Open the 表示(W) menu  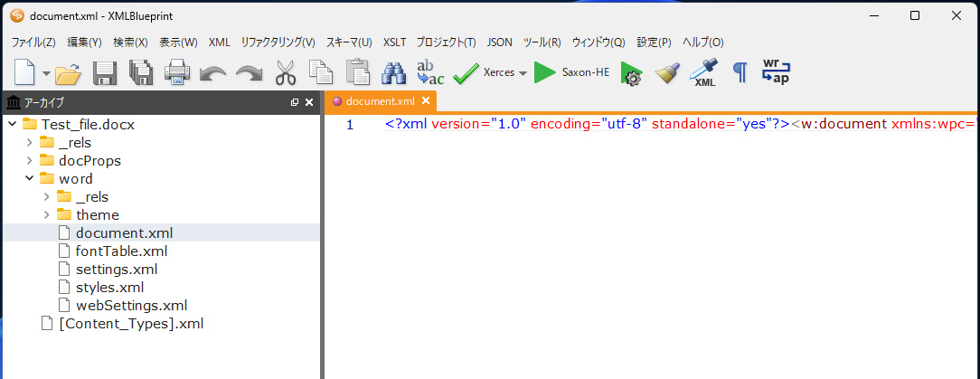tap(178, 43)
